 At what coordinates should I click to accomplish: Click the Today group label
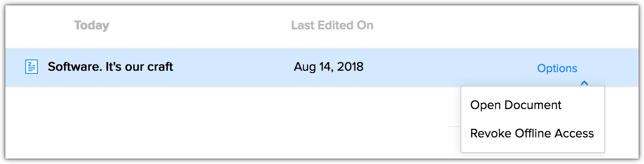point(91,26)
